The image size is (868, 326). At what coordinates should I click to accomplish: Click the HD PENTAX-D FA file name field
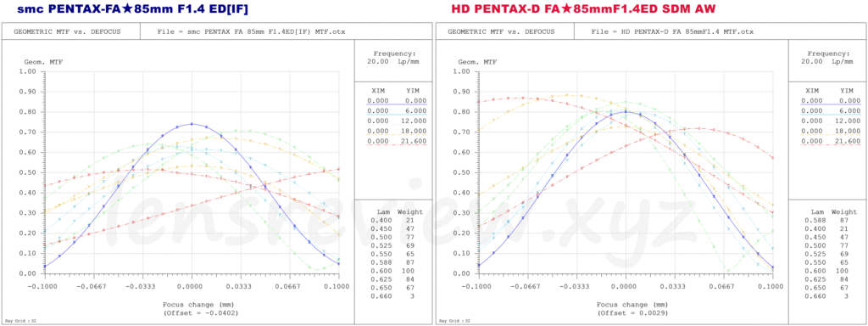point(672,31)
